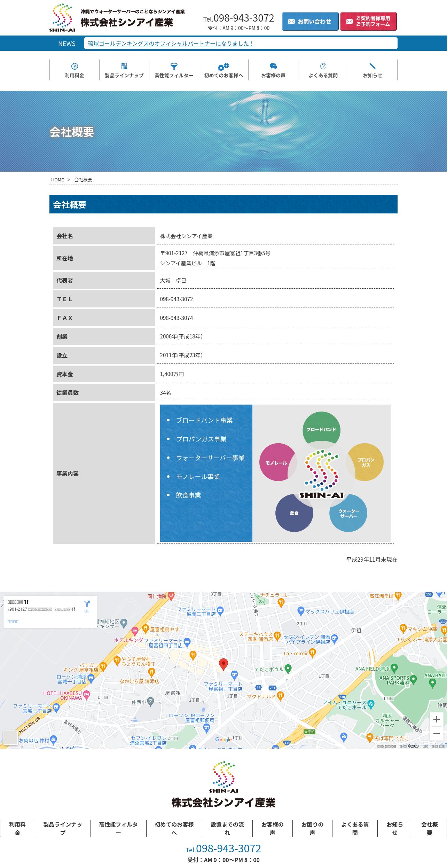Click the footer phone number 098-943-3072
Screen dimensions: 447x868
pos(228,849)
